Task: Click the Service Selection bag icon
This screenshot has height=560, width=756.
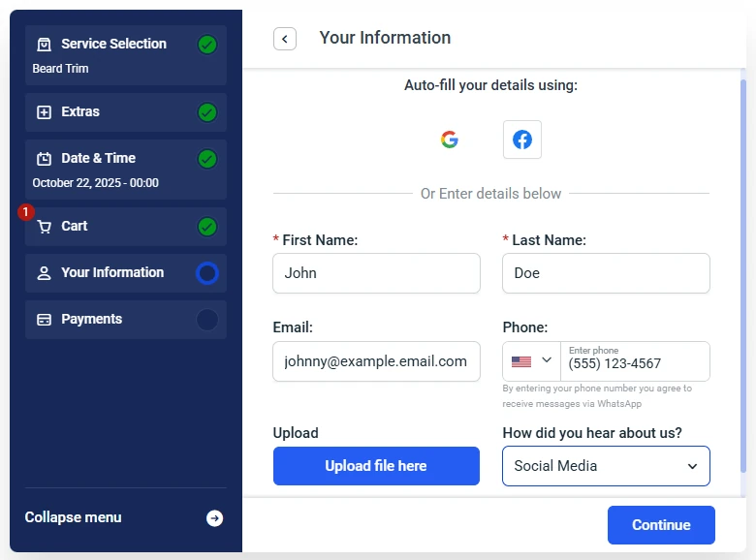Action: coord(44,45)
